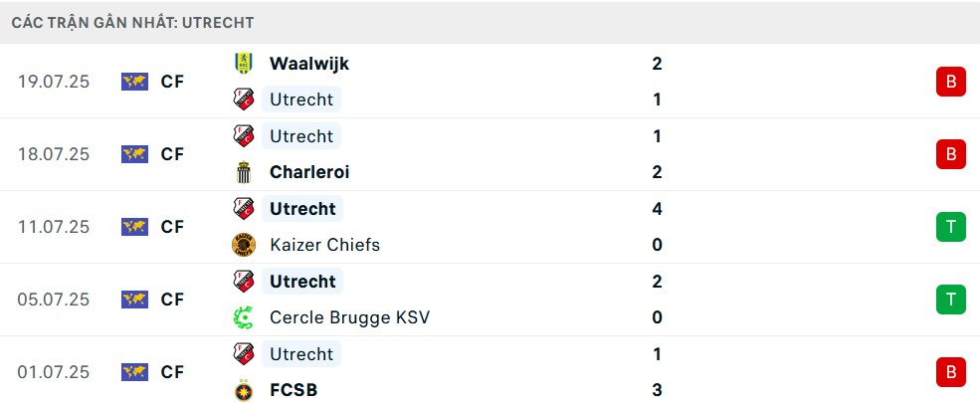The image size is (980, 403).
Task: Click the 05.07.25 match date
Action: coord(54,300)
